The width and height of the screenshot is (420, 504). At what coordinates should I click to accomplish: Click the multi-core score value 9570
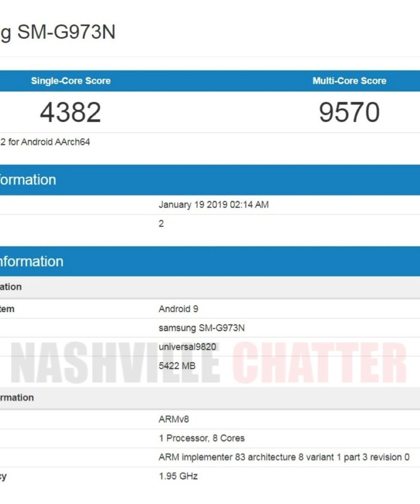coord(349,112)
